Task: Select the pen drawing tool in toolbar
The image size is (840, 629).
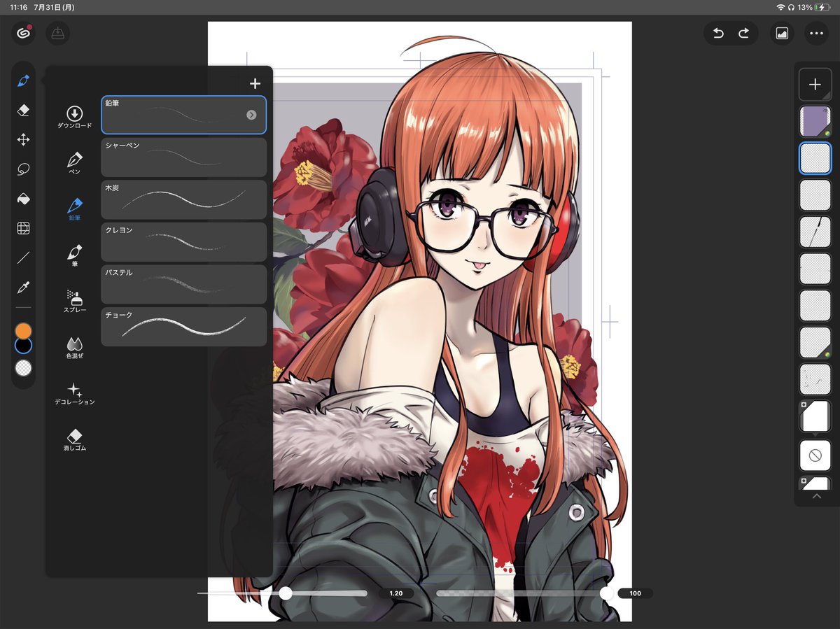Action: pos(24,81)
